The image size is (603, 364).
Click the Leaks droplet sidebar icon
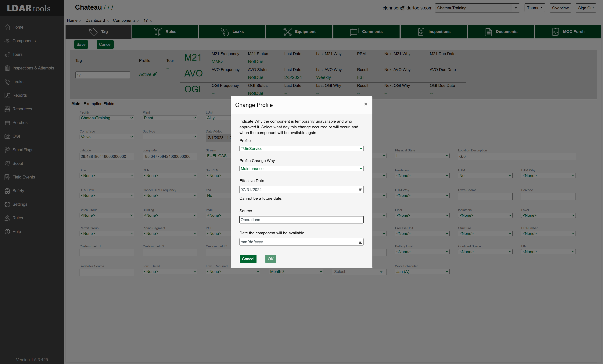[7, 82]
